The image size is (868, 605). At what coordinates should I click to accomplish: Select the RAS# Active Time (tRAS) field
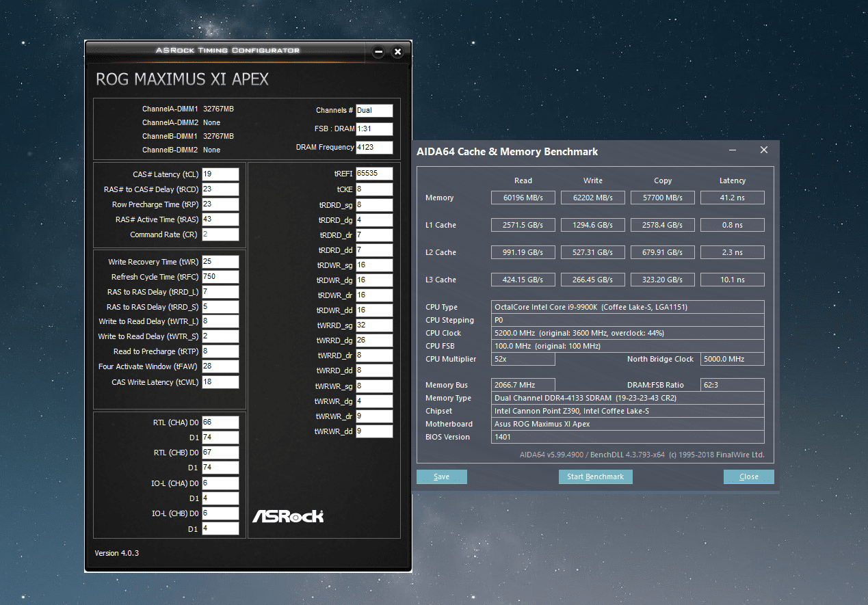click(x=220, y=219)
